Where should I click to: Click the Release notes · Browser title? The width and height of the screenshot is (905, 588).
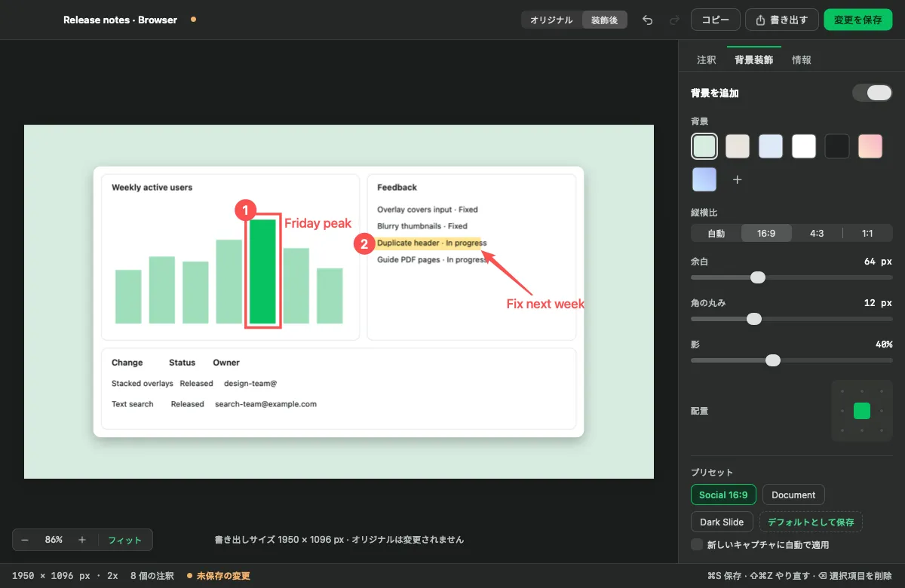[121, 20]
